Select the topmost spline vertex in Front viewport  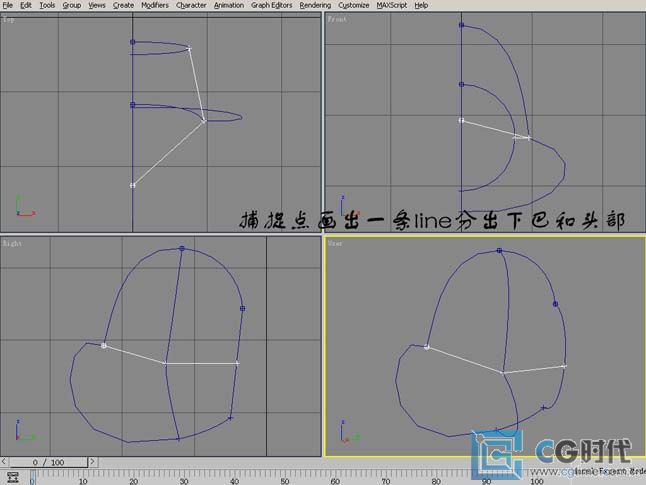tap(461, 25)
